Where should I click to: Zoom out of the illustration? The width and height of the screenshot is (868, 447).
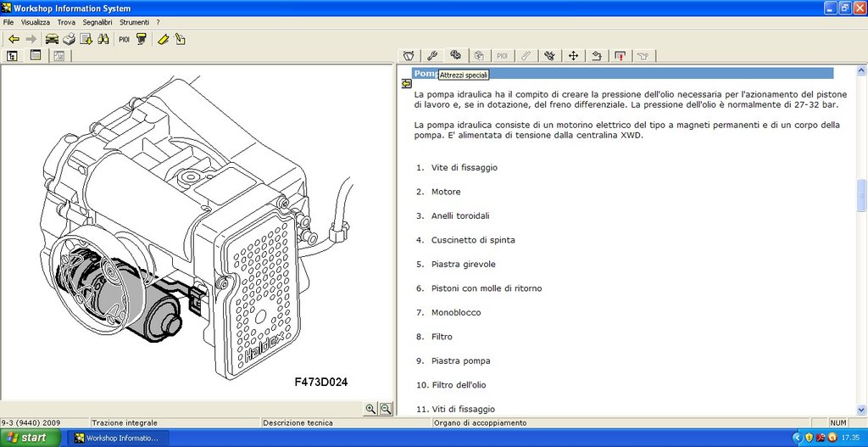pyautogui.click(x=386, y=409)
